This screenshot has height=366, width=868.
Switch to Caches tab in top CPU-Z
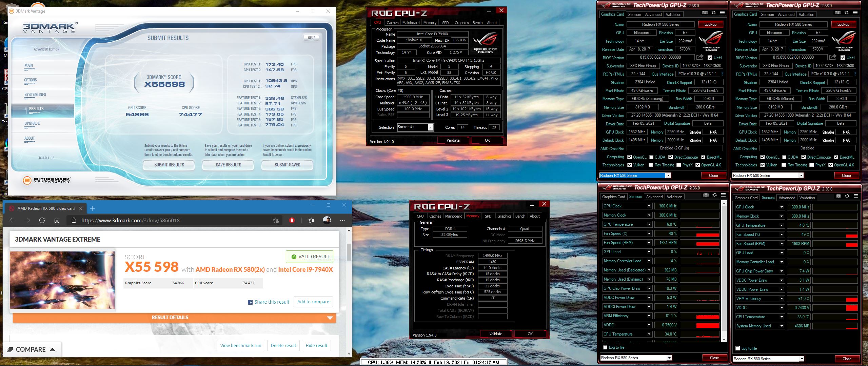point(392,23)
